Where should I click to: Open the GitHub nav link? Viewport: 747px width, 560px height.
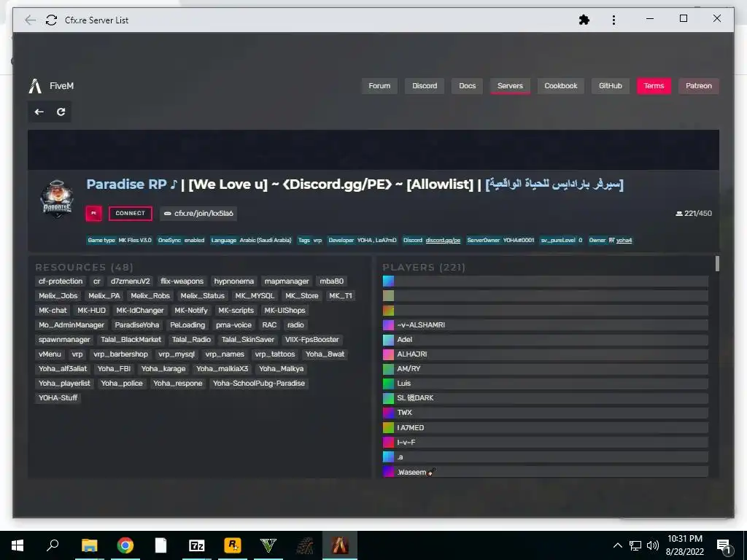(x=611, y=86)
